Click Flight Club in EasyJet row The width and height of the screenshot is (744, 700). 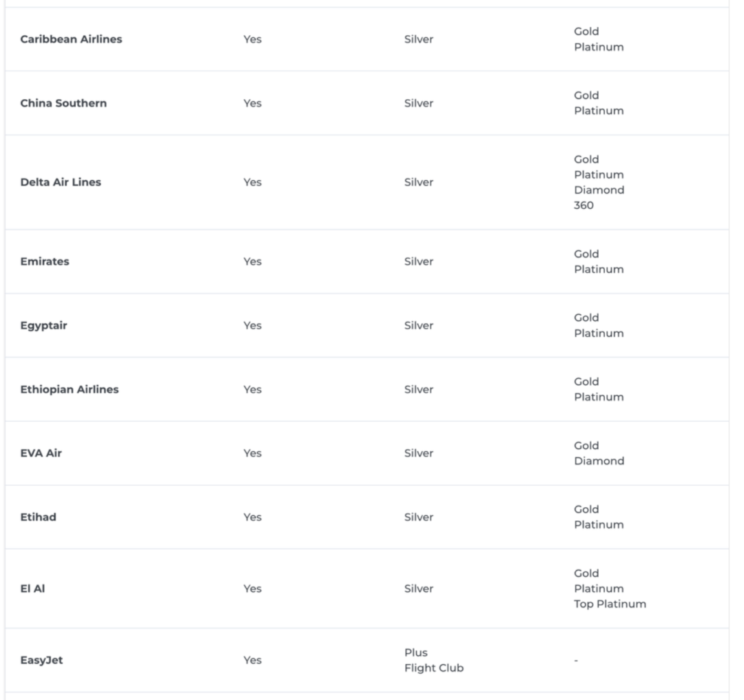click(x=434, y=668)
